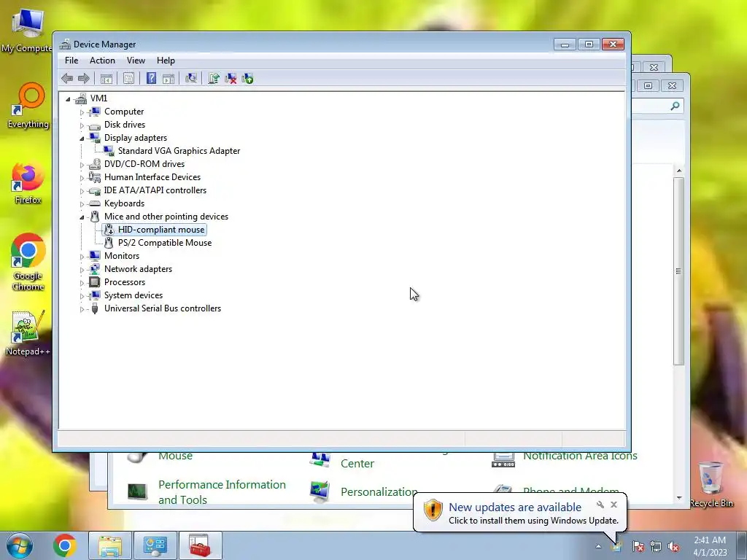Expand the System devices category
Viewport: 747px width, 560px height.
click(x=82, y=296)
